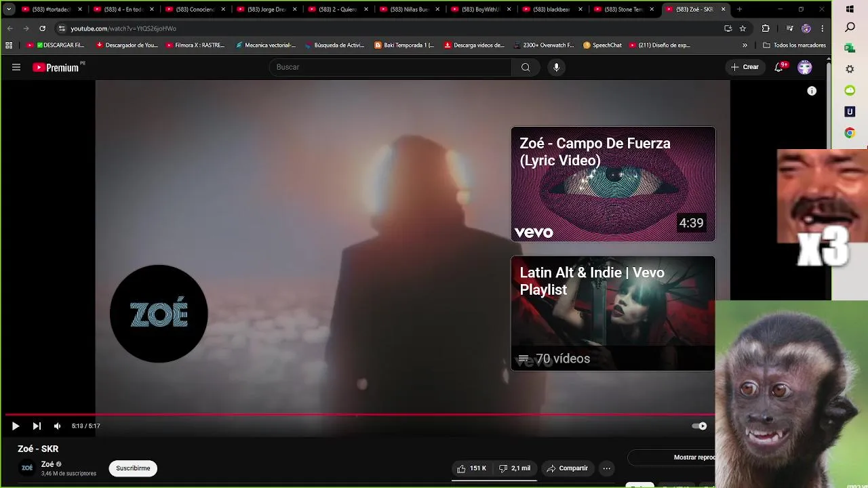Open a new tab with the plus button
The height and width of the screenshot is (488, 868).
click(739, 9)
